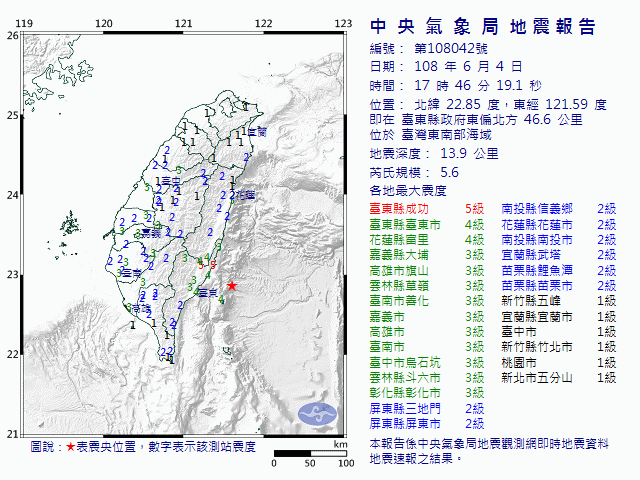This screenshot has width=640, height=480.
Task: Select the 新北市五分山 1級 entry
Action: coord(565,378)
